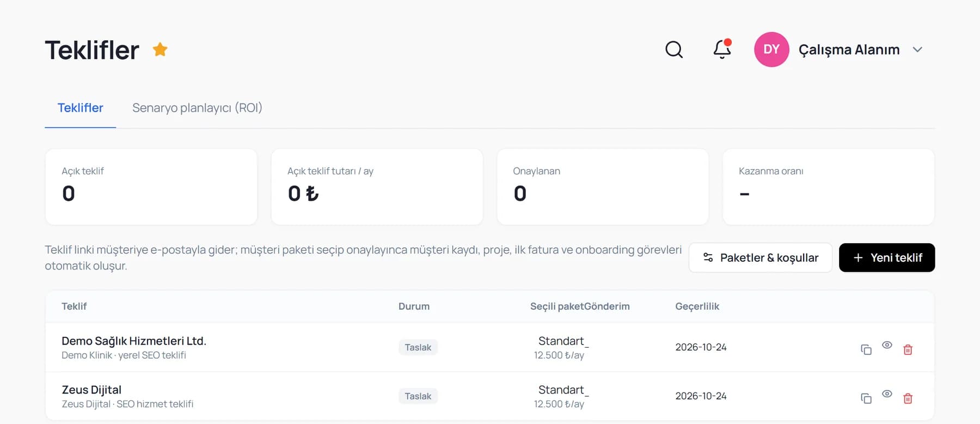This screenshot has height=424, width=980.
Task: Preview Zeus Dijital offer via eye icon
Action: (887, 394)
